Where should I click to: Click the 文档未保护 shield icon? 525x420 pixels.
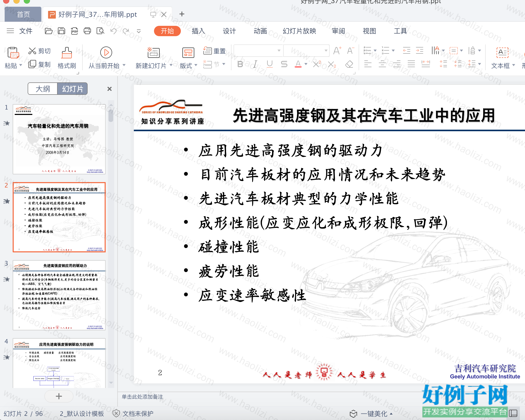coord(116,413)
